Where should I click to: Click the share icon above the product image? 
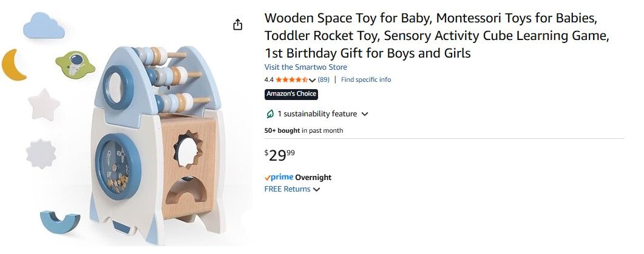tap(238, 24)
